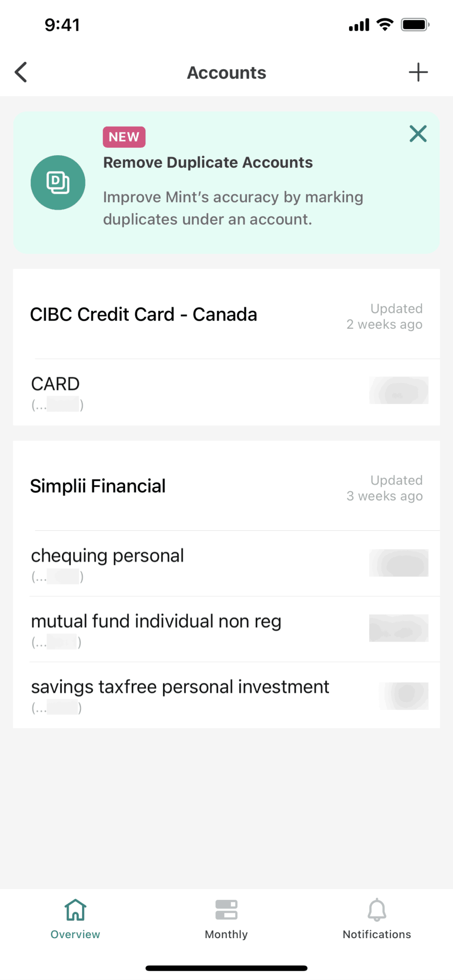Open the Monthly tab icon

(x=226, y=910)
